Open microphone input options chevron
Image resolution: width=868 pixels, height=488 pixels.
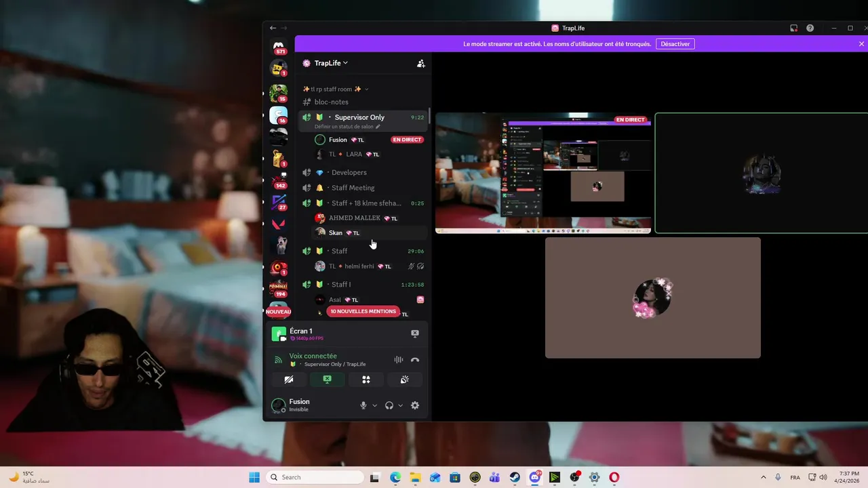point(374,405)
